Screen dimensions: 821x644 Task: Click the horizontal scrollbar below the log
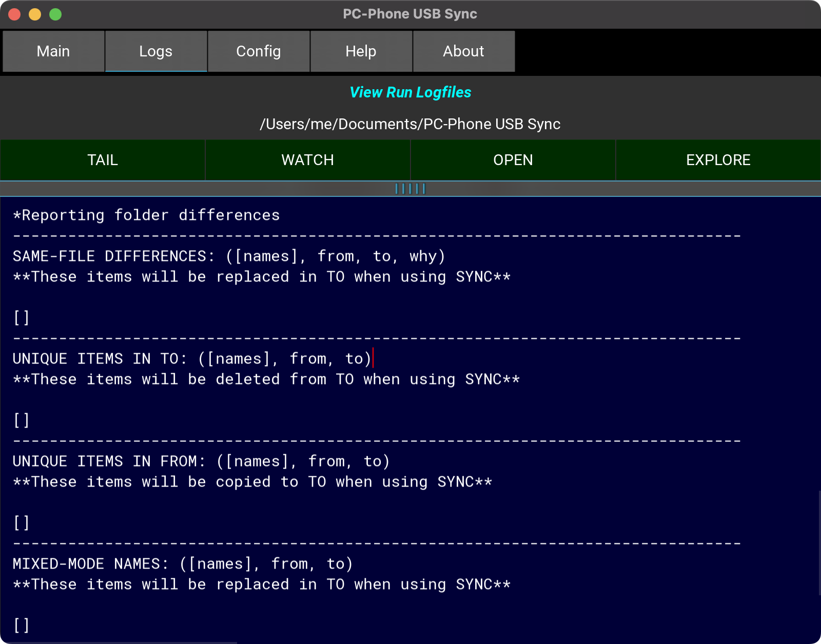pyautogui.click(x=118, y=642)
